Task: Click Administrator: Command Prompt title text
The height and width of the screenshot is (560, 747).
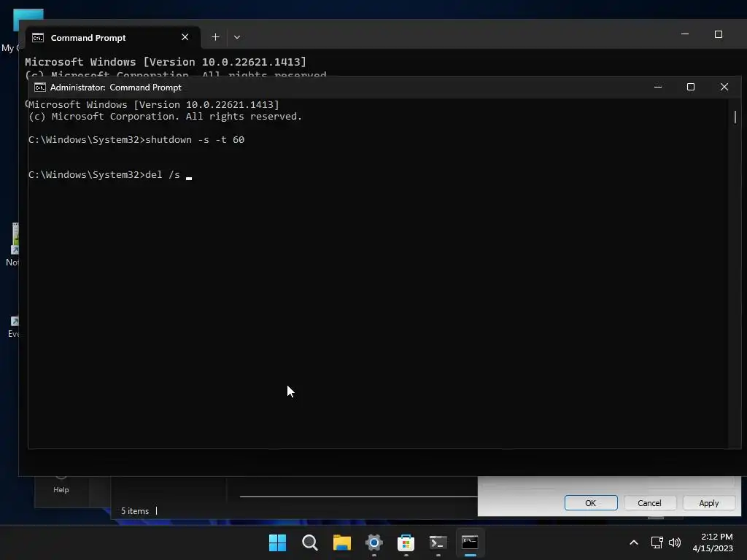Action: click(x=116, y=87)
